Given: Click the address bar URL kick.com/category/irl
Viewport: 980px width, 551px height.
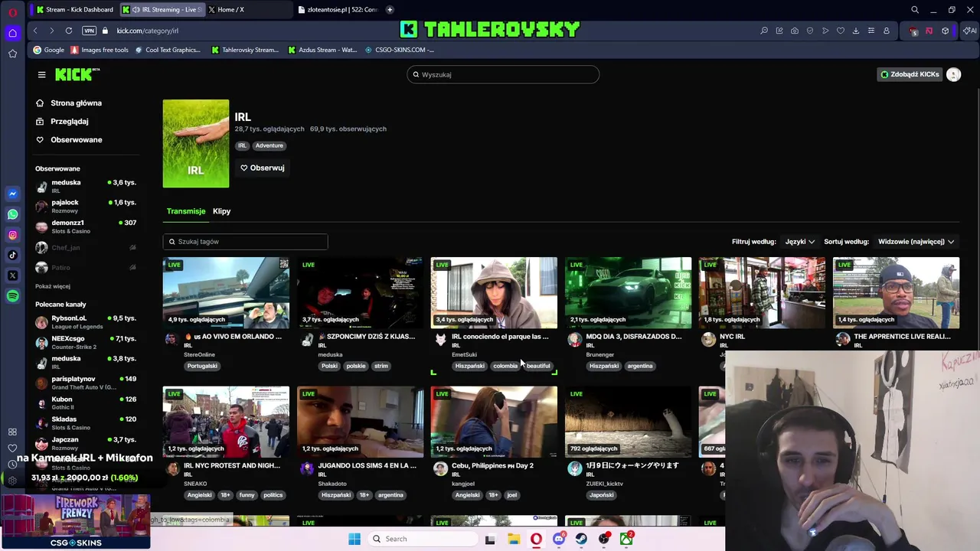Looking at the screenshot, I should coord(148,31).
